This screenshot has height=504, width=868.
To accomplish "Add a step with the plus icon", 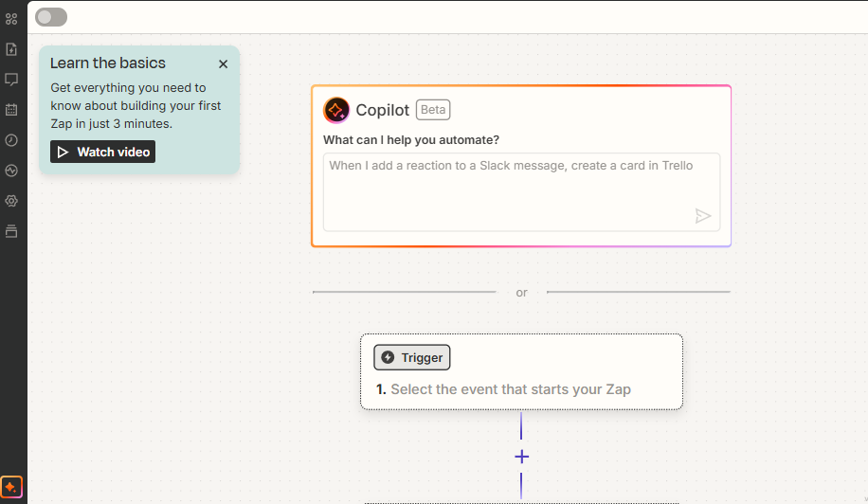I will 521,457.
